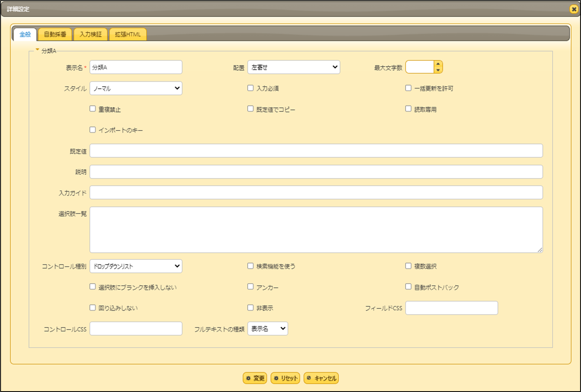Open the 配置 dropdown

[x=294, y=67]
